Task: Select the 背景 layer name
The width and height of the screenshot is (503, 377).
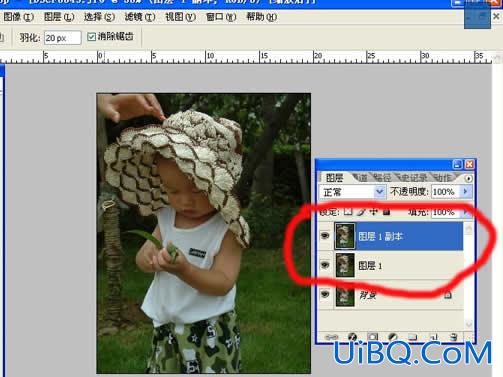Action: (x=368, y=295)
